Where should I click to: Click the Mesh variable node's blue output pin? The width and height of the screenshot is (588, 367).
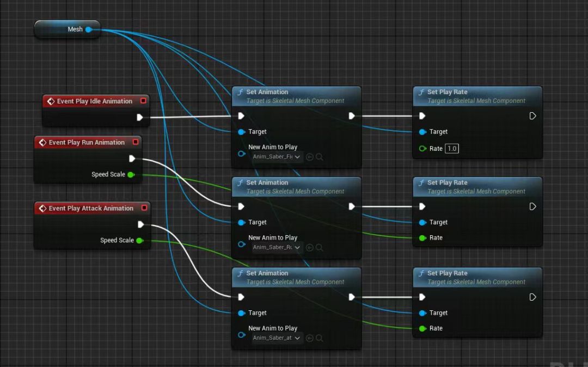[x=88, y=29]
